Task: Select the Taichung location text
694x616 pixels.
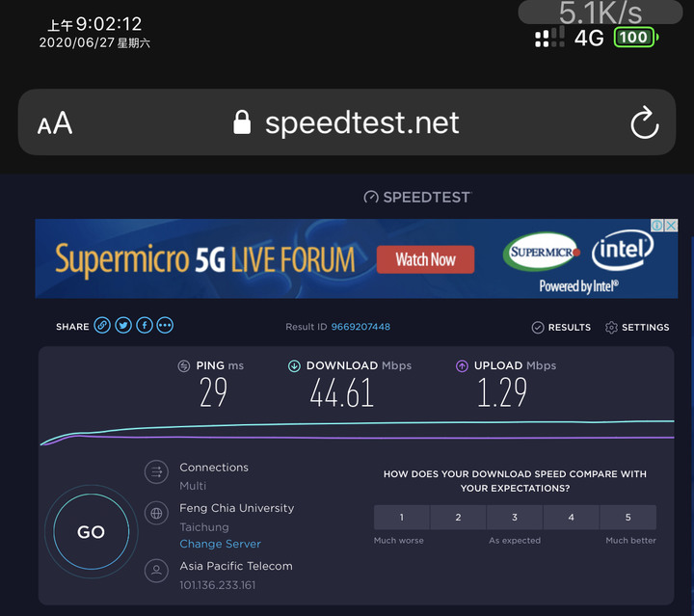Action: click(x=204, y=527)
